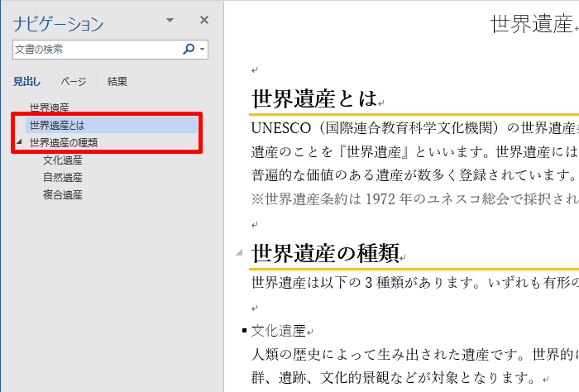Click the magnifier search icon

click(x=189, y=49)
